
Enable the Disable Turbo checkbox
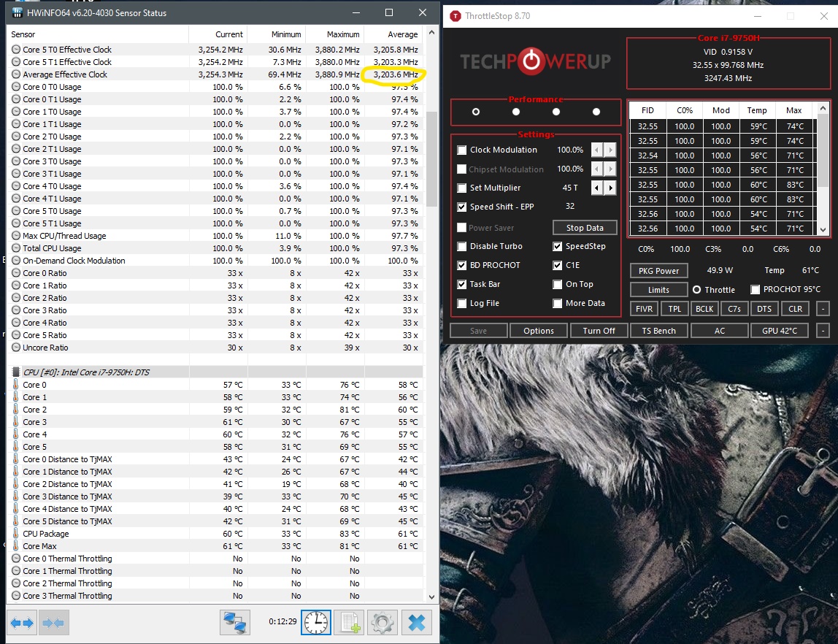pyautogui.click(x=462, y=246)
